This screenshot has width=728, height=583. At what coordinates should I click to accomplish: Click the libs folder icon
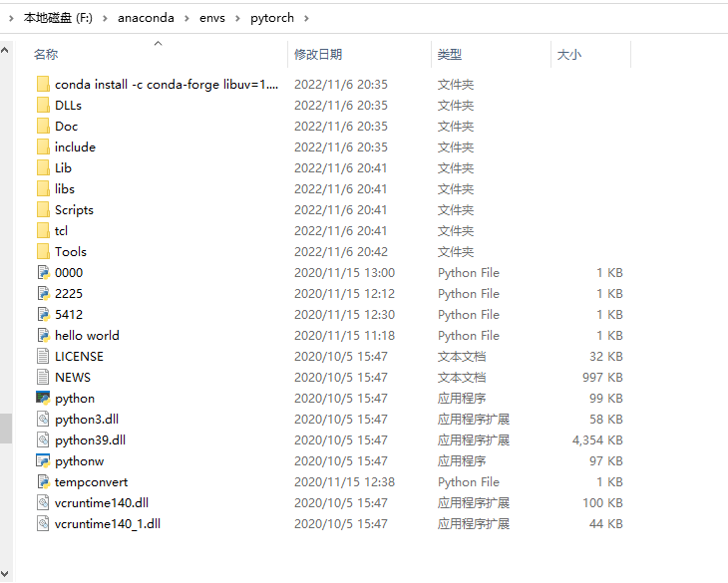43,188
